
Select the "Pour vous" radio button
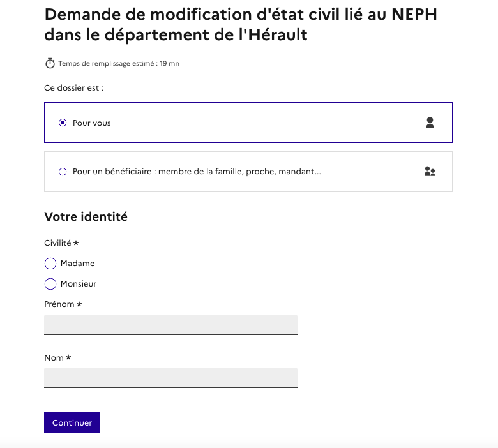pyautogui.click(x=63, y=123)
